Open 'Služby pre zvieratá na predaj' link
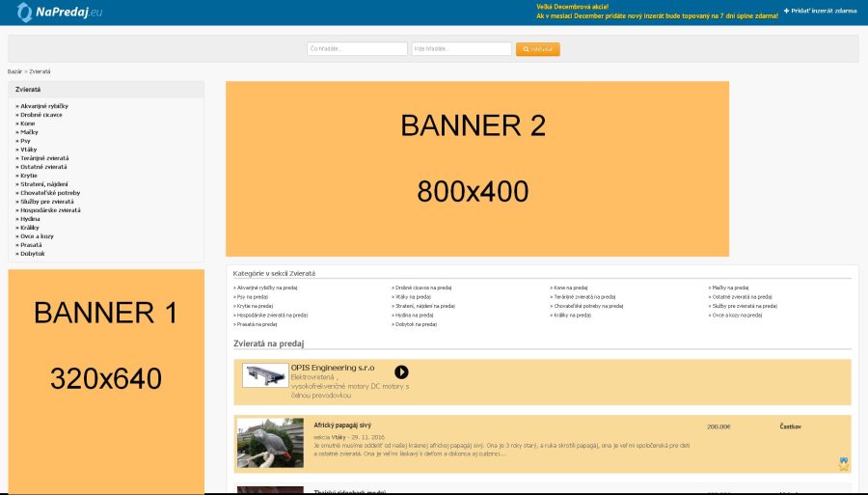Image resolution: width=868 pixels, height=495 pixels. (745, 306)
